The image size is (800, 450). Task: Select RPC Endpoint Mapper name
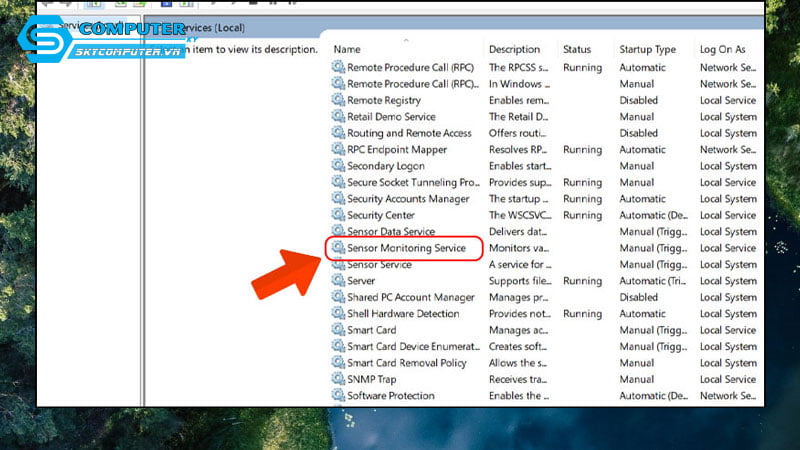(x=397, y=149)
